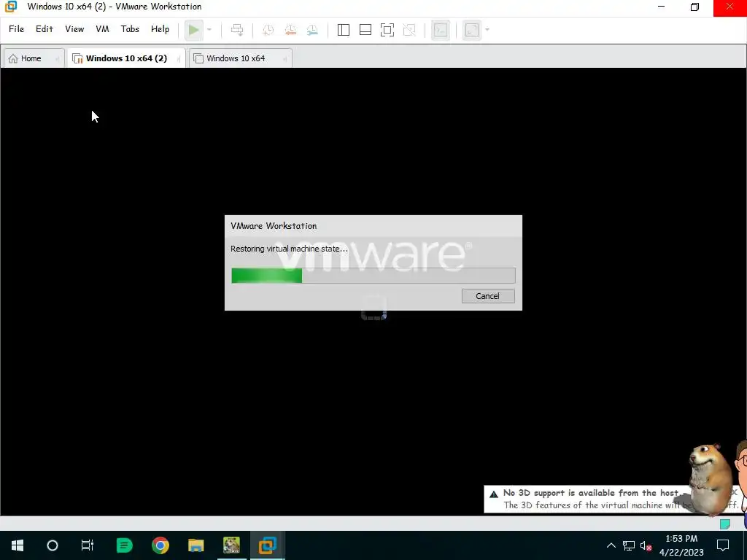Click the Revert to Snapshot icon
The image size is (747, 560).
point(290,30)
